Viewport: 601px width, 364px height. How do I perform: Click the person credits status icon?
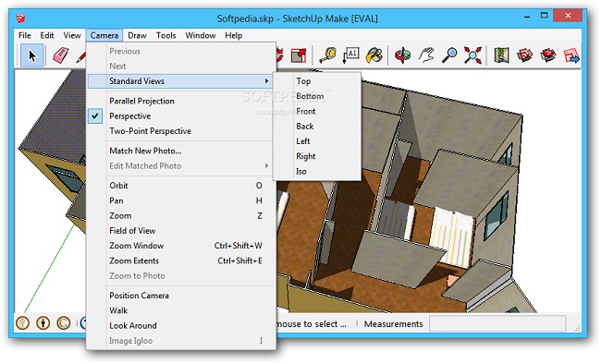[43, 323]
